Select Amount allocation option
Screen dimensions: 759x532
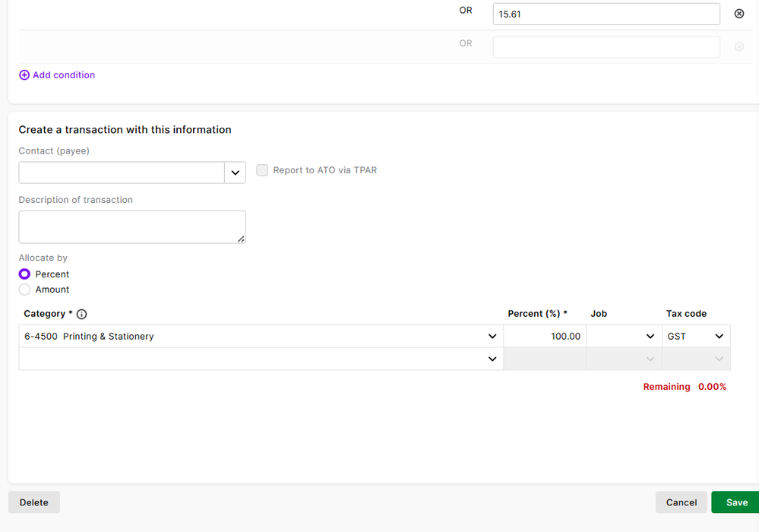pos(24,290)
